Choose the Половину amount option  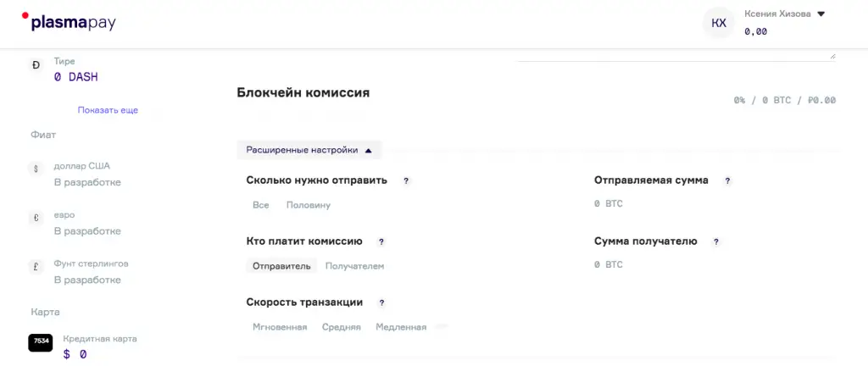click(x=309, y=205)
